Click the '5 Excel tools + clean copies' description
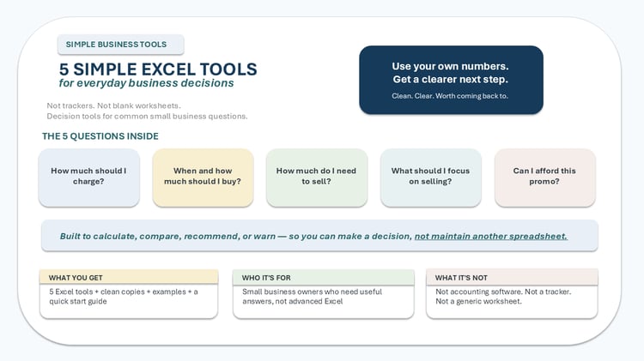 coord(124,296)
